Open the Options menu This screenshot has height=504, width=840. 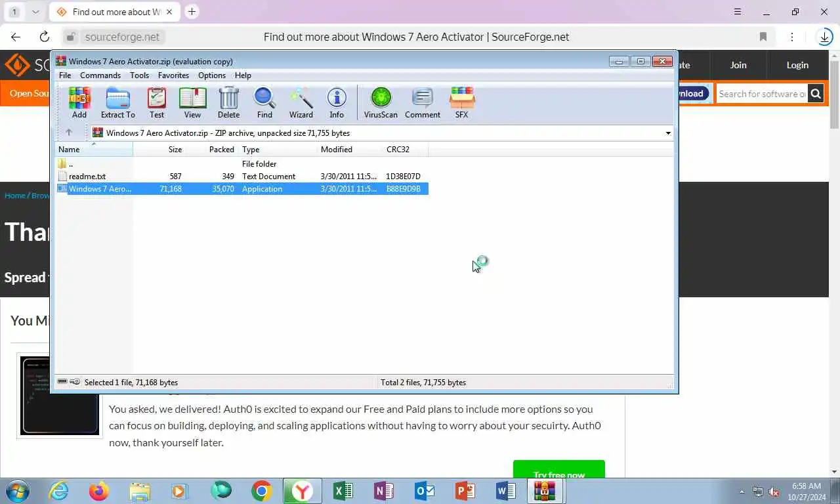click(x=212, y=75)
